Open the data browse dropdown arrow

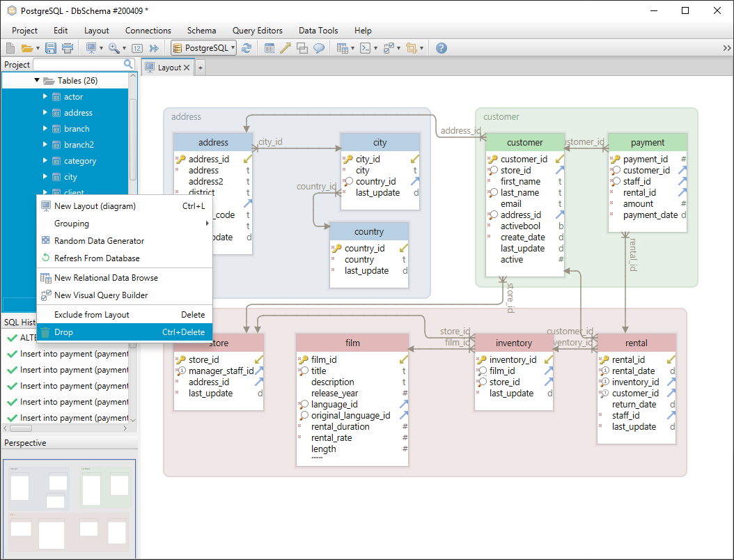[x=352, y=48]
